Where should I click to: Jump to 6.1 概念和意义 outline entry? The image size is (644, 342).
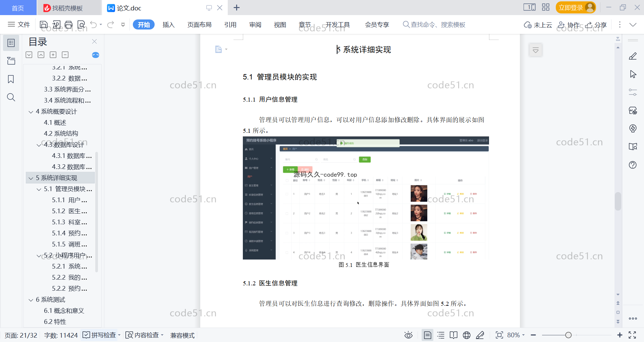[x=64, y=311]
